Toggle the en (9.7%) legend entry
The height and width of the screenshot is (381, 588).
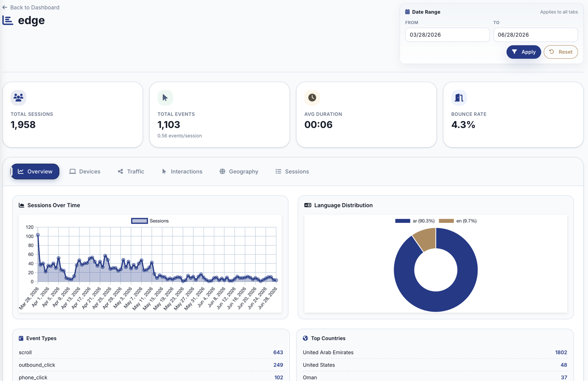point(458,221)
